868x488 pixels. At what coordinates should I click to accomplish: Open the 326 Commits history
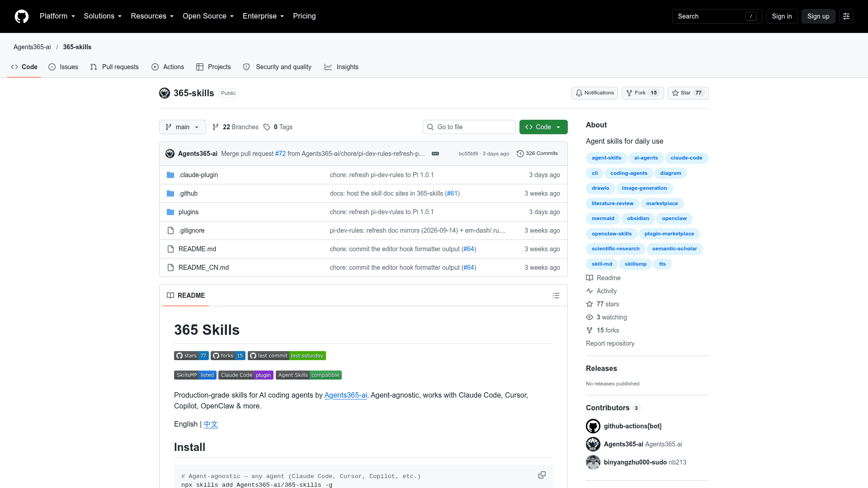[537, 154]
